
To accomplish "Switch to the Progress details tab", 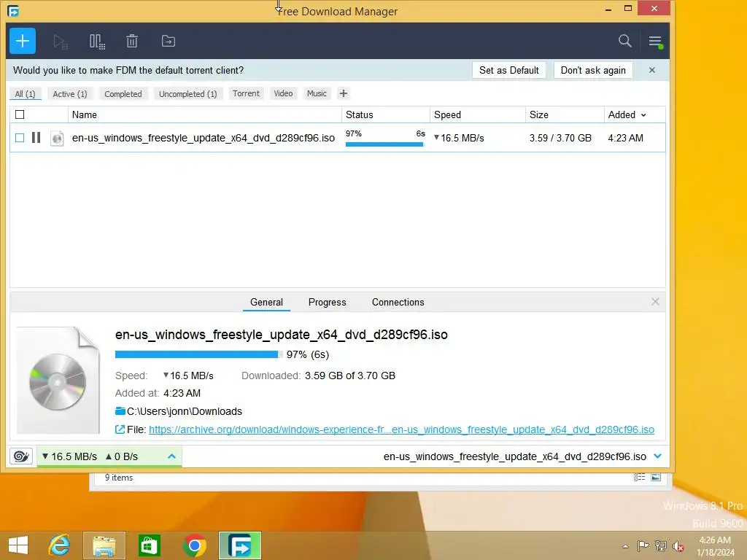I will click(x=328, y=302).
